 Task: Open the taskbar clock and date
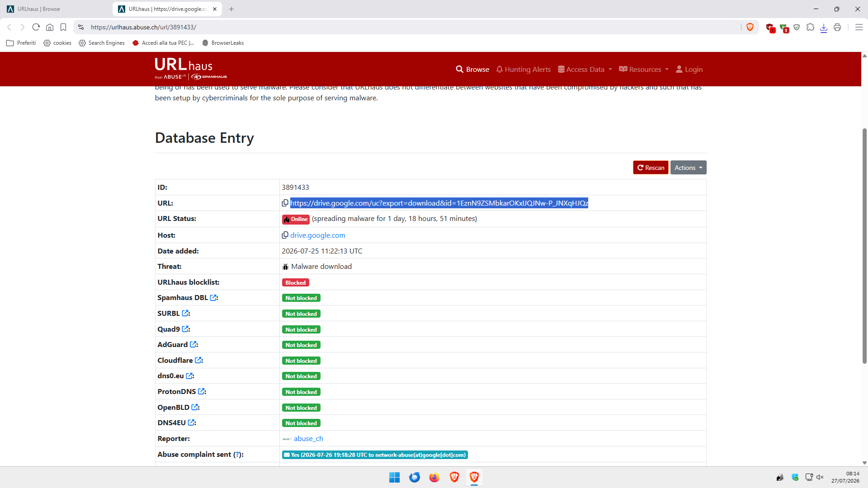pyautogui.click(x=845, y=478)
